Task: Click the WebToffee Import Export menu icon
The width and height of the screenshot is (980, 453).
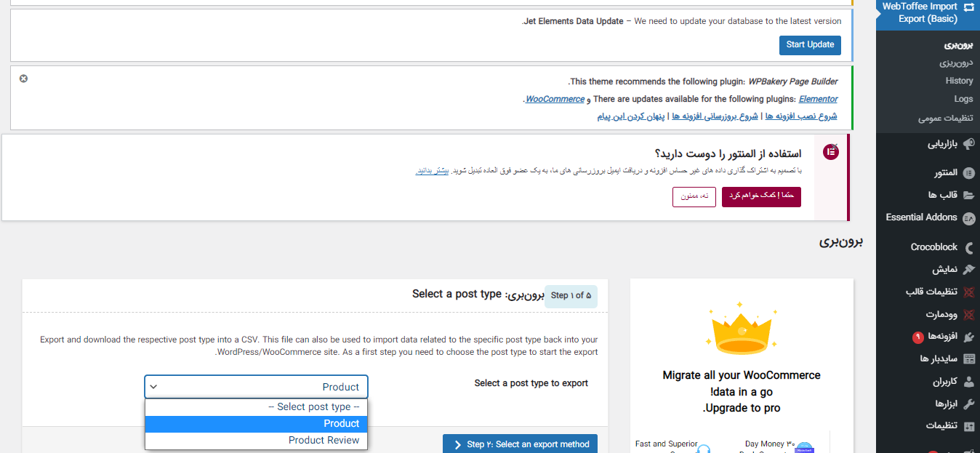Action: (968, 7)
